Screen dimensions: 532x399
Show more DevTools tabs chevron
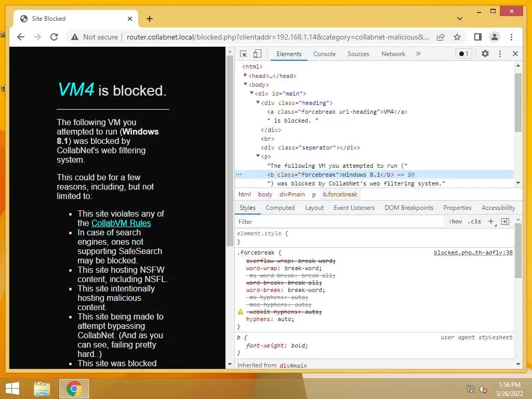tap(418, 54)
